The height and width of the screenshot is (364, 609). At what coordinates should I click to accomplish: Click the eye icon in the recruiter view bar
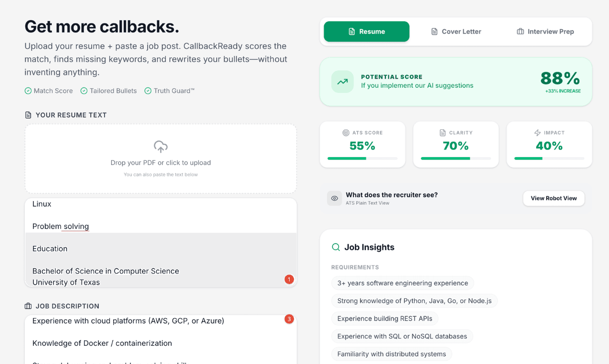coord(334,198)
